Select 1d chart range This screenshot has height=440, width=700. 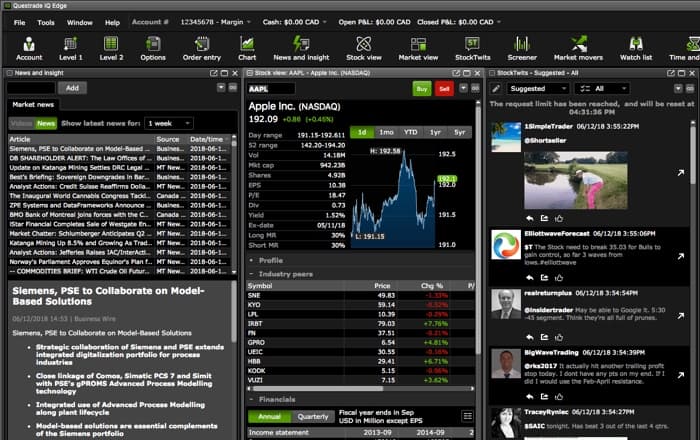pos(362,132)
